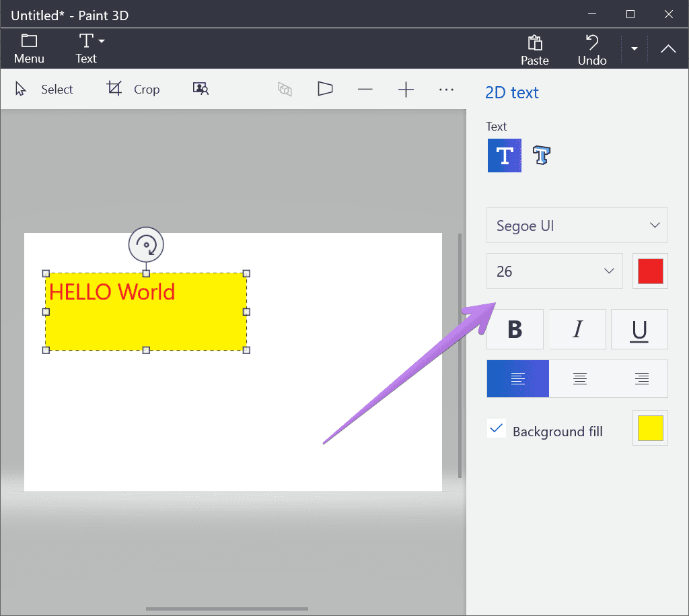Viewport: 689px width, 616px height.
Task: Minimize the Paint 3D window
Action: (592, 15)
